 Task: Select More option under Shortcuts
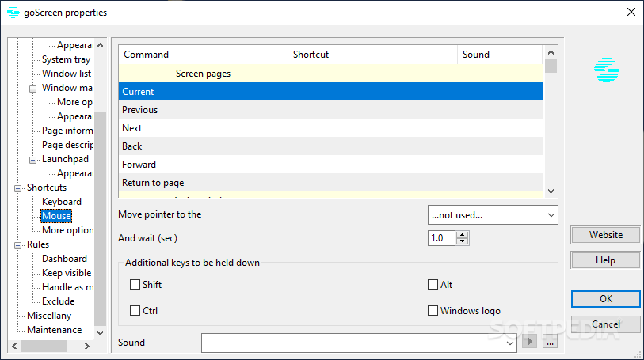68,230
